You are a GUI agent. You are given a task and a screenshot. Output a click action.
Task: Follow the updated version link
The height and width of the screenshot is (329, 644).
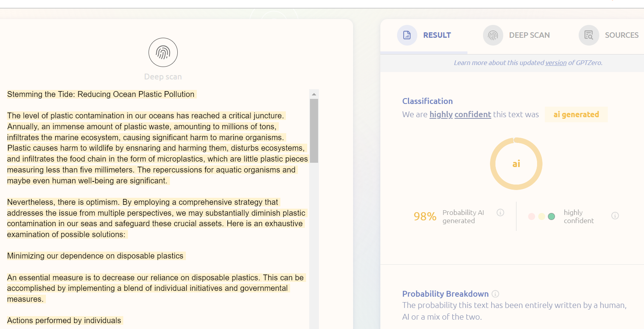556,63
